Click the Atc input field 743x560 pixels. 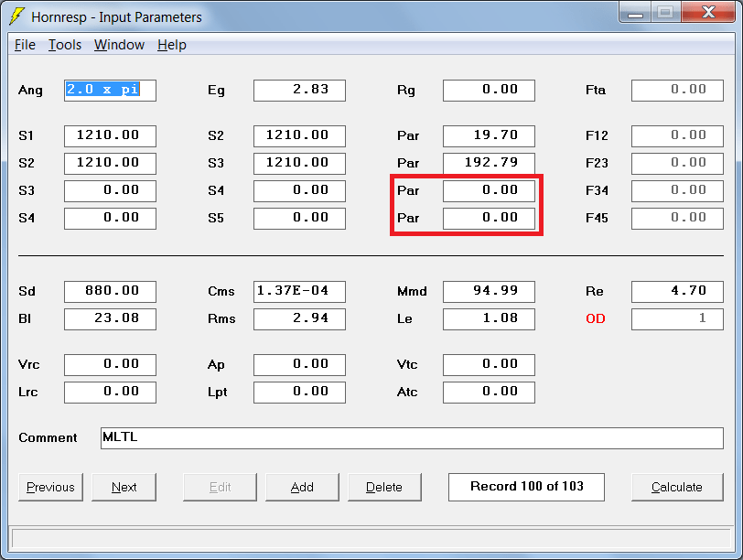489,393
